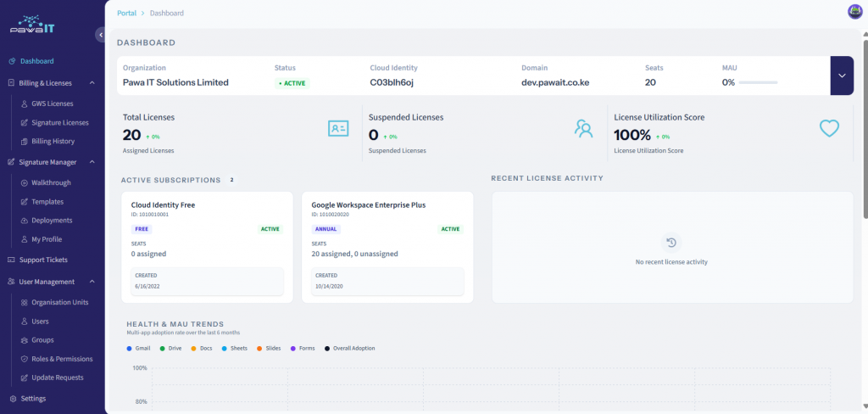Click the Total Licenses ID card icon
Screen dimensions: 868x414
338,129
